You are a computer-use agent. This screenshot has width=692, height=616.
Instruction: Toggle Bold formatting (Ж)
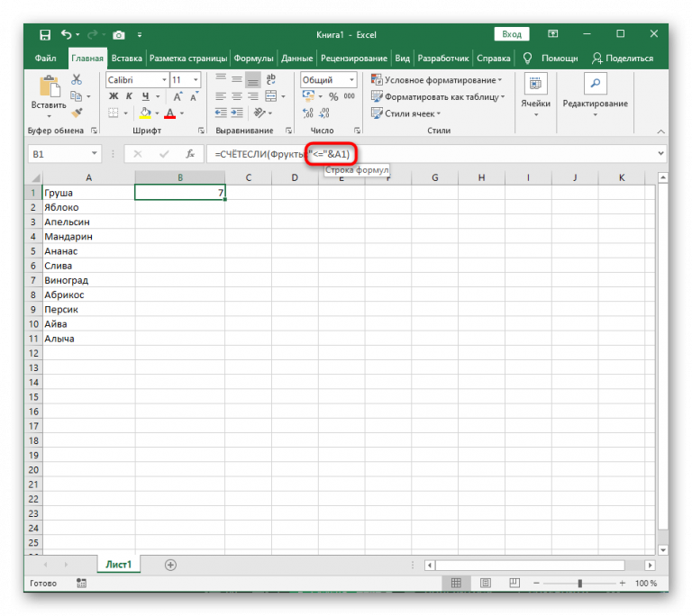tap(112, 96)
